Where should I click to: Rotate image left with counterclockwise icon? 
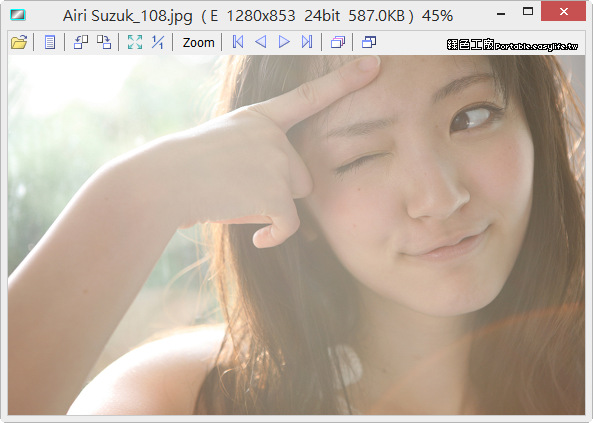(x=81, y=42)
